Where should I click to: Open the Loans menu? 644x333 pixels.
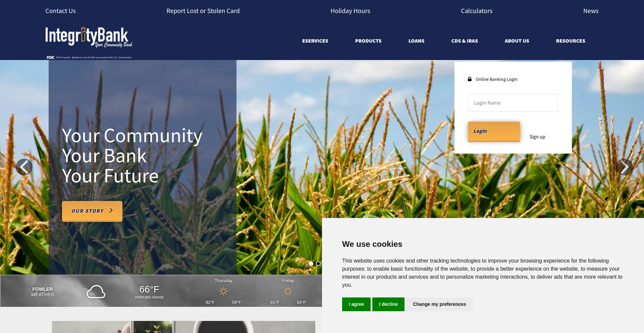click(x=416, y=41)
